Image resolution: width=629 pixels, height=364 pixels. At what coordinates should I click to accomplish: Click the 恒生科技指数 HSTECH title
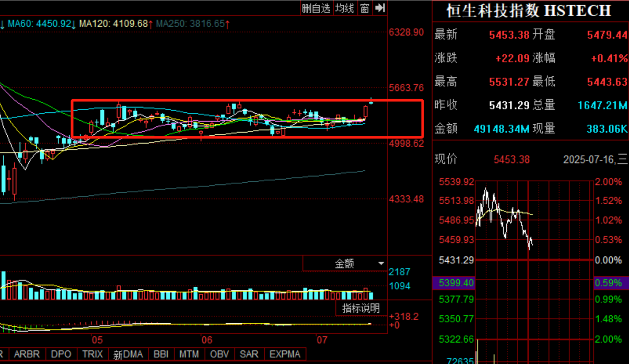(x=529, y=10)
